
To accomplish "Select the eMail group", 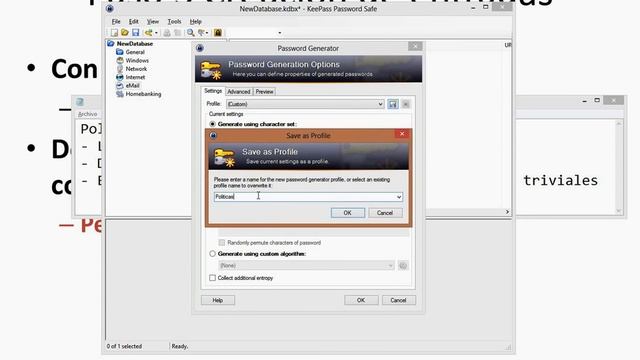I will pos(132,86).
